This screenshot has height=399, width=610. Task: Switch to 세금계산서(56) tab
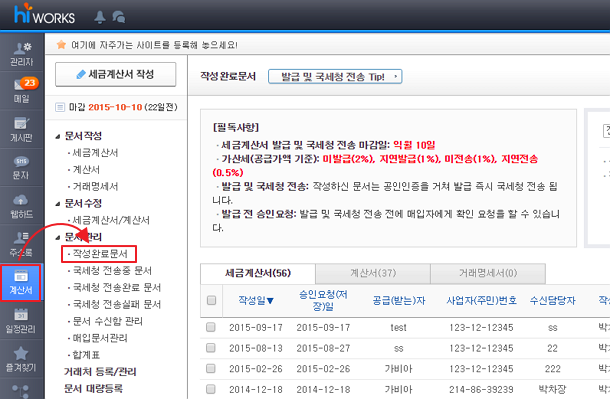(x=258, y=273)
